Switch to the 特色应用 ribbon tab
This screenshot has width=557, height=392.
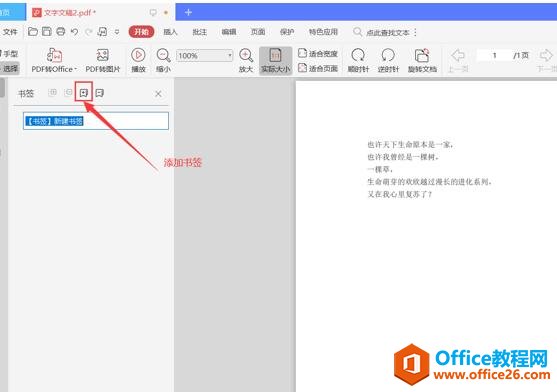(x=323, y=32)
